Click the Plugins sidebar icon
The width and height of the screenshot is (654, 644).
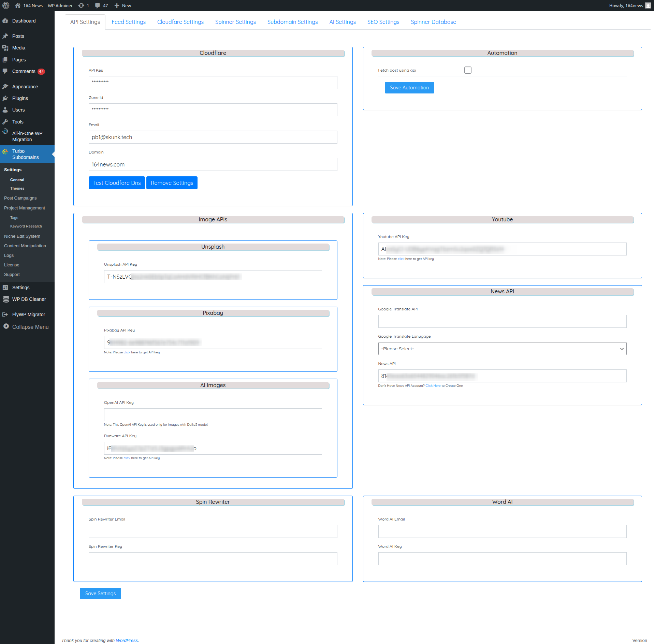(5, 98)
